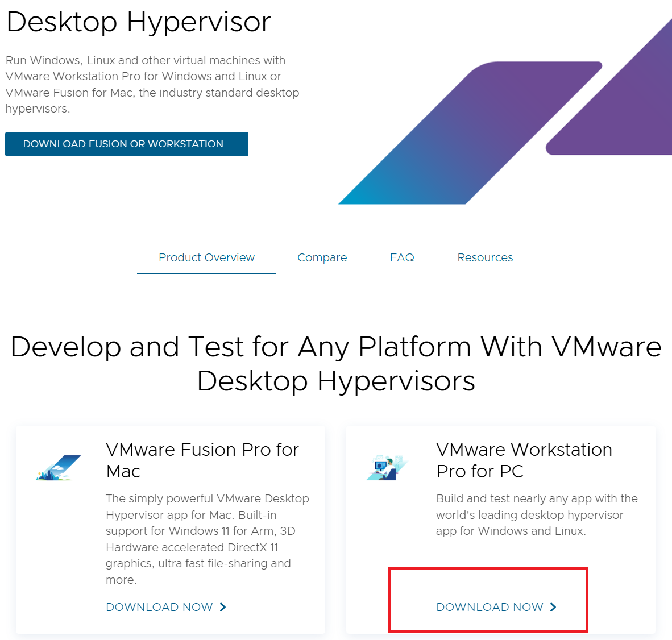Open the FAQ tab

pos(402,257)
